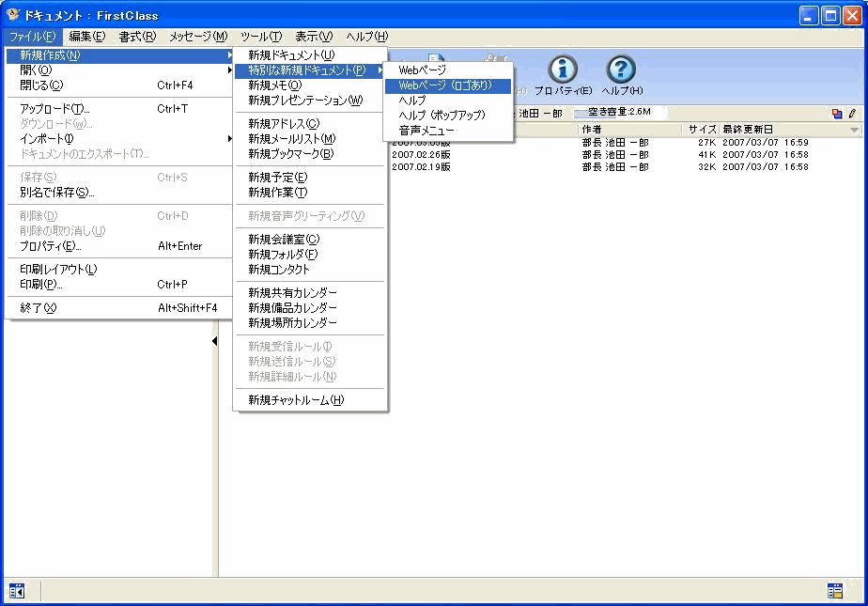Image resolution: width=868 pixels, height=606 pixels.
Task: Click the bottom-left status bar pane icon
Action: click(x=16, y=591)
